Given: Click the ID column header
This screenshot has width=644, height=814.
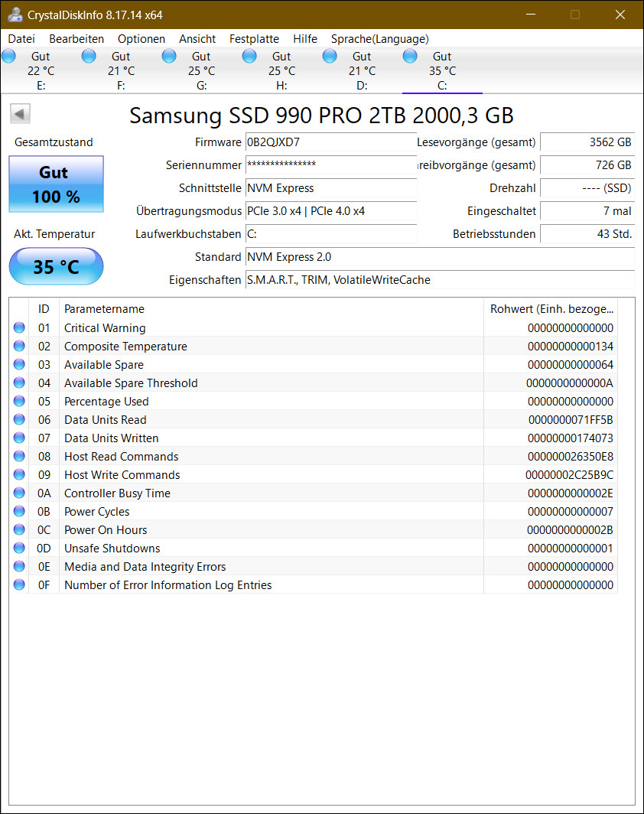Looking at the screenshot, I should pos(44,309).
